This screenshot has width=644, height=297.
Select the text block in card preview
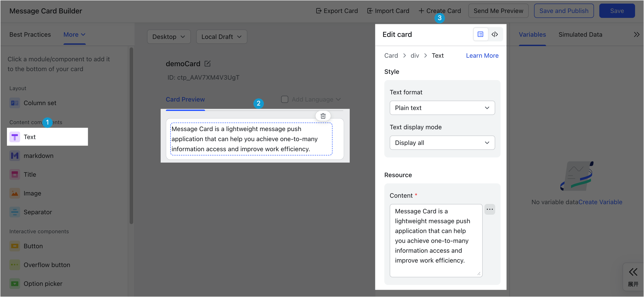point(251,139)
